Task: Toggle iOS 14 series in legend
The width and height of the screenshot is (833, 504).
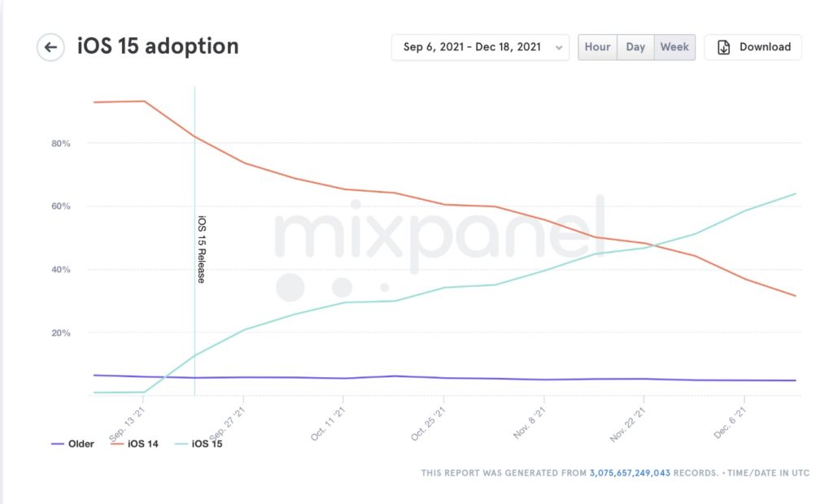Action: (x=142, y=444)
